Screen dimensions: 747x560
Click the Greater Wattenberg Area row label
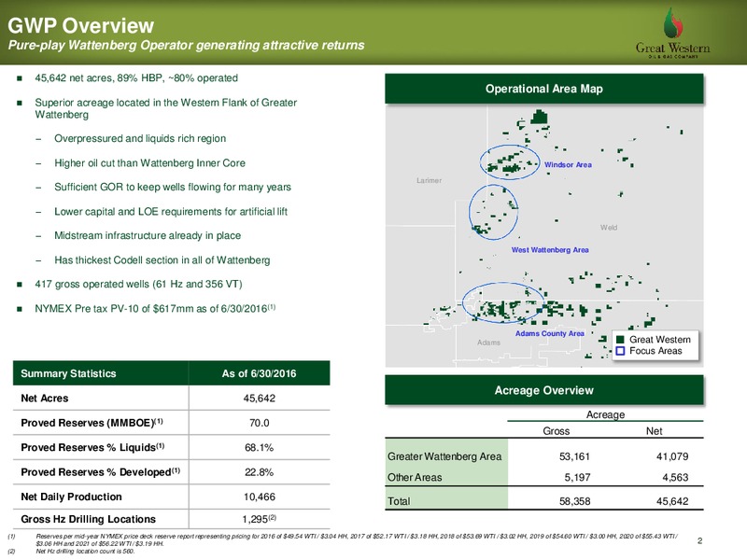(x=444, y=456)
